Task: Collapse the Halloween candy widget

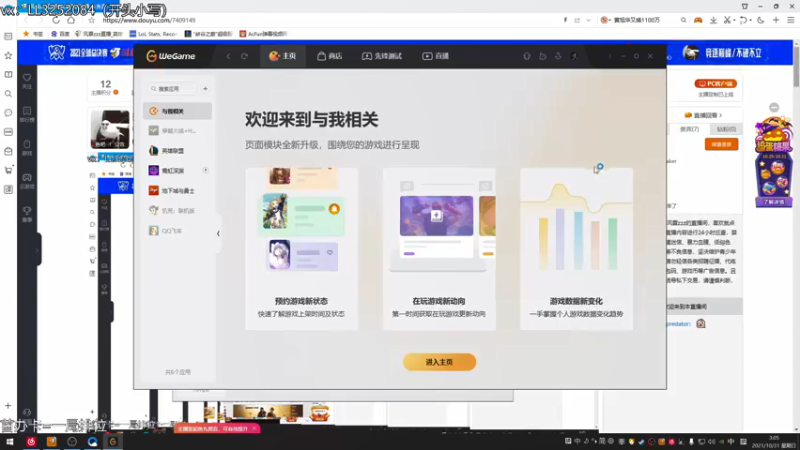Action: point(774,107)
